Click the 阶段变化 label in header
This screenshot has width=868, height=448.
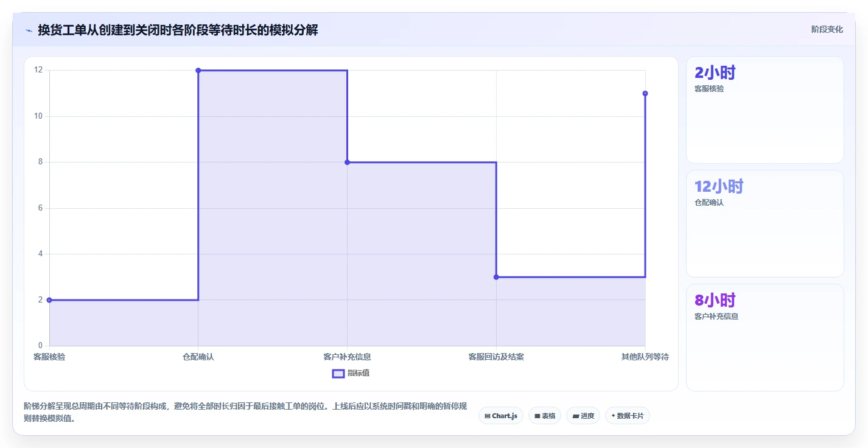(827, 29)
